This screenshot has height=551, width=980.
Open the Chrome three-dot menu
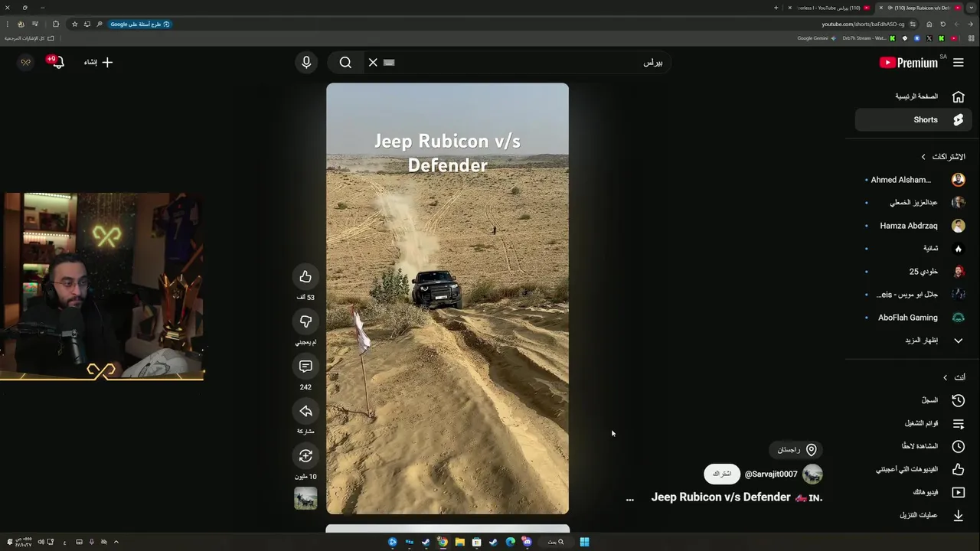click(8, 24)
